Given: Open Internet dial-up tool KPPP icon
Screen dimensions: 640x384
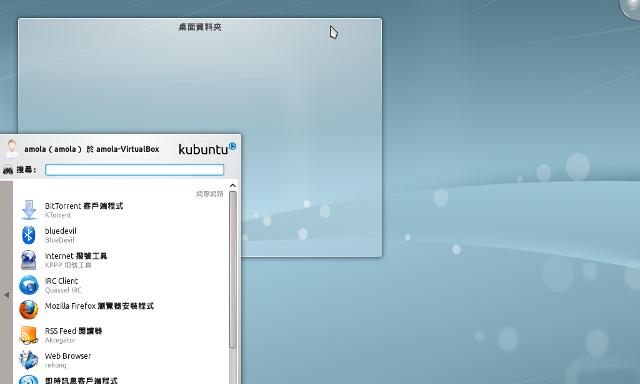Looking at the screenshot, I should pyautogui.click(x=29, y=260).
